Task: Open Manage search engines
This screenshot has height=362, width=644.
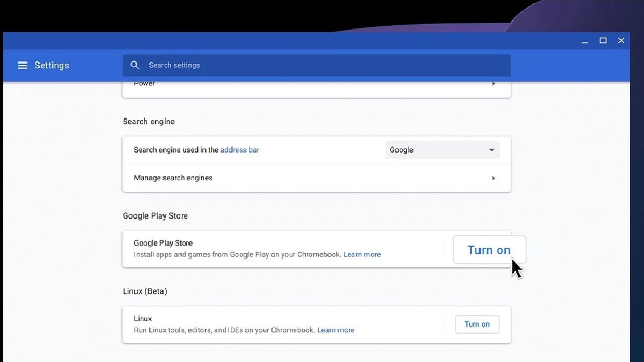Action: [x=317, y=178]
